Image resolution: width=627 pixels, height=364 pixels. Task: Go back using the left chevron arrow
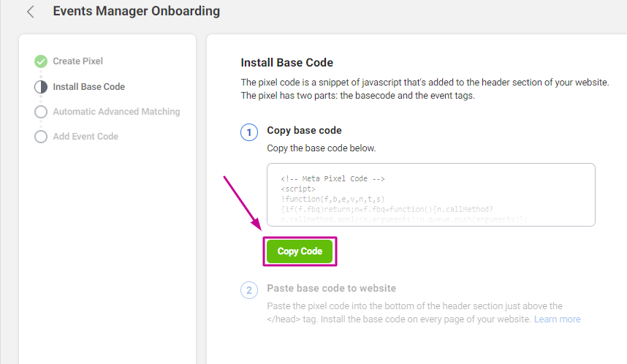pyautogui.click(x=31, y=12)
